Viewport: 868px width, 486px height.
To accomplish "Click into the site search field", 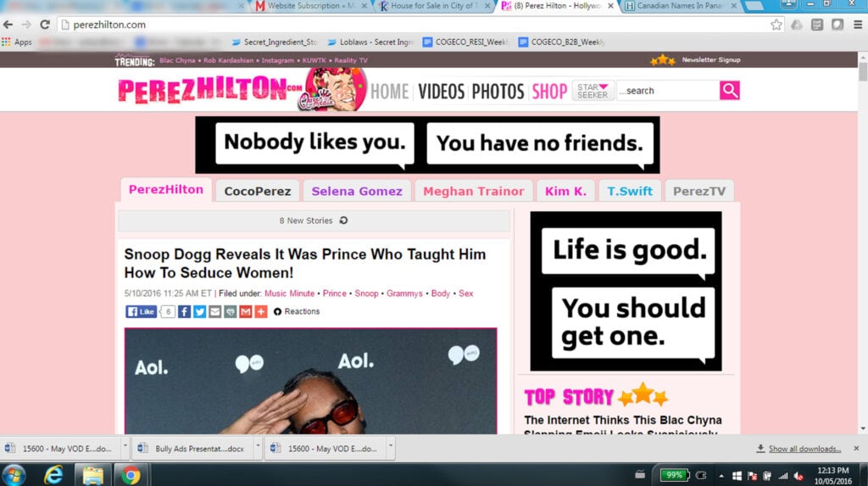I will pyautogui.click(x=668, y=91).
